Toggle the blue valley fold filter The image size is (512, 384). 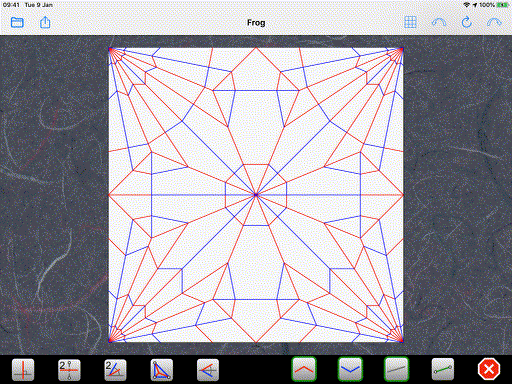pos(350,369)
